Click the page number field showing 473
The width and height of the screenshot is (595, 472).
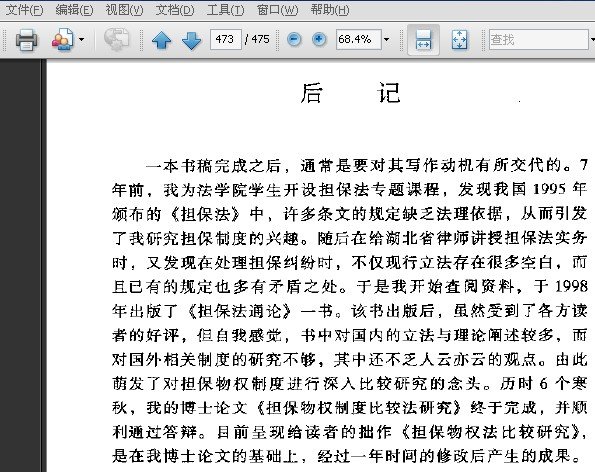click(226, 39)
